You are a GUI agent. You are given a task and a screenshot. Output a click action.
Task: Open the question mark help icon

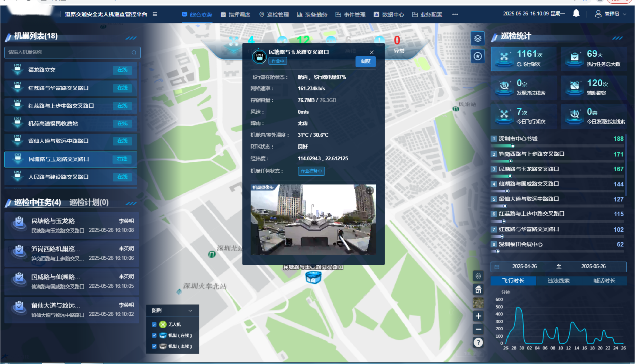(478, 343)
